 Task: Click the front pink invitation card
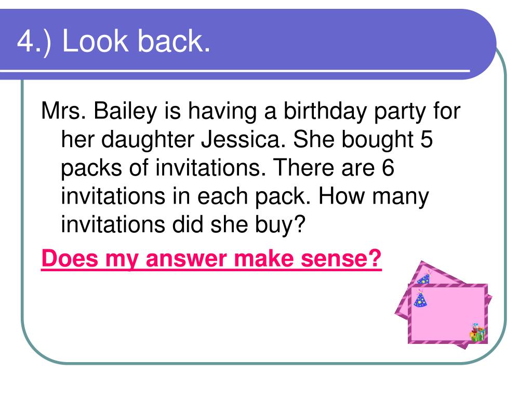pyautogui.click(x=448, y=314)
